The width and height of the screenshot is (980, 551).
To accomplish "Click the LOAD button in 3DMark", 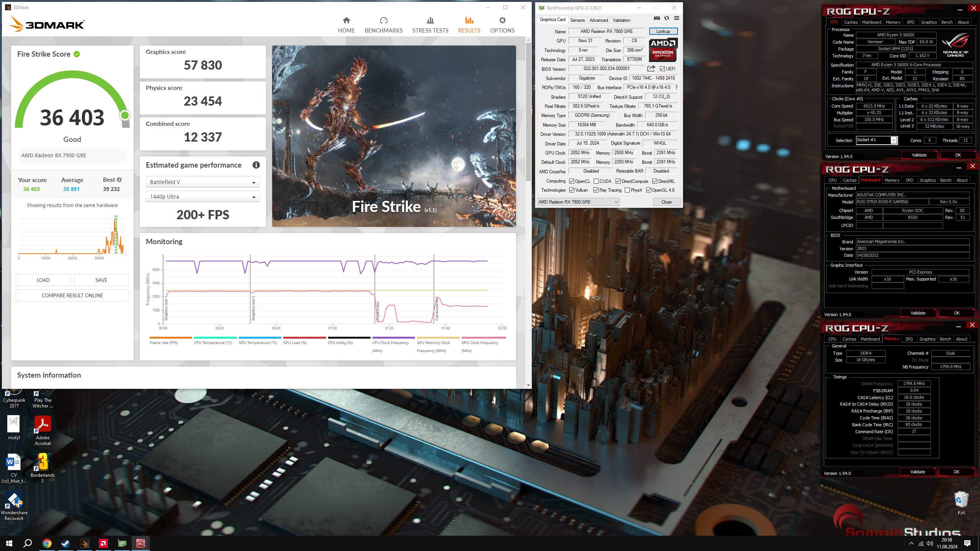I will [43, 280].
